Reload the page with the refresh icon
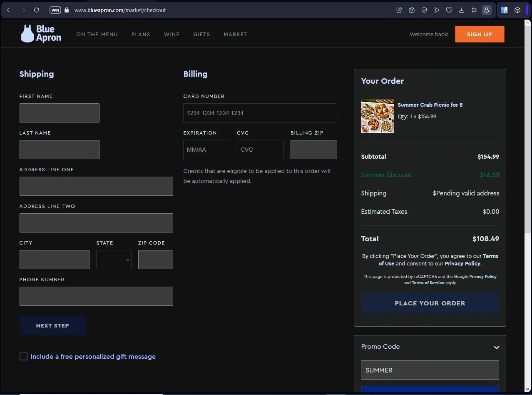 37,10
